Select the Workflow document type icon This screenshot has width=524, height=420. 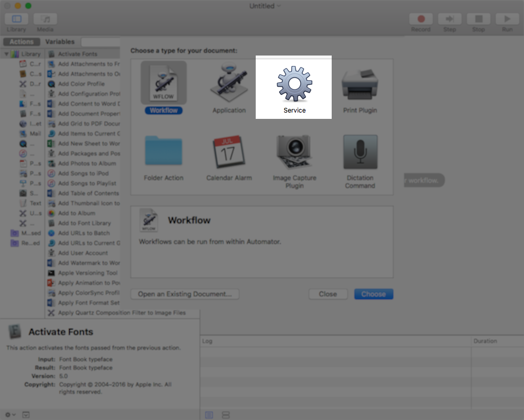[x=163, y=83]
